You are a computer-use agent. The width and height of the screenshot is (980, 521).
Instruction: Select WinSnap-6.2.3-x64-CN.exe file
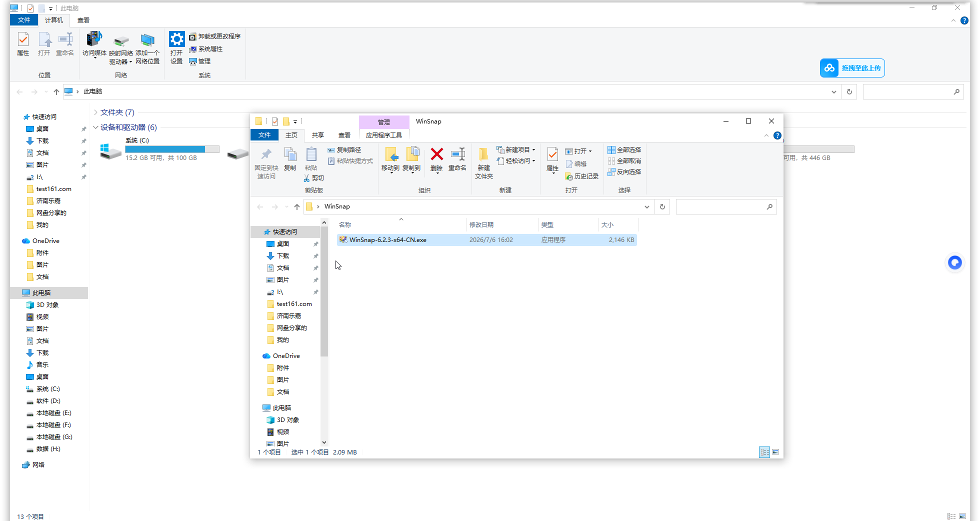(x=486, y=240)
